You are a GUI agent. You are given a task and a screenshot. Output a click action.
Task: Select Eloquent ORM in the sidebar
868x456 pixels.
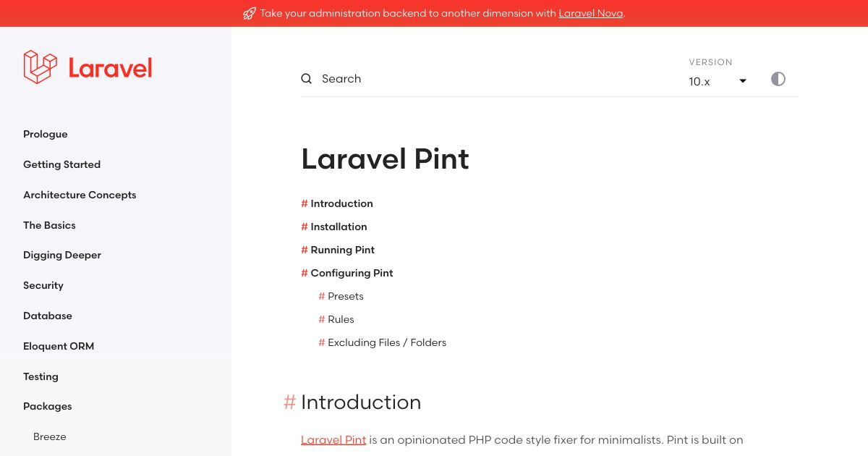59,346
